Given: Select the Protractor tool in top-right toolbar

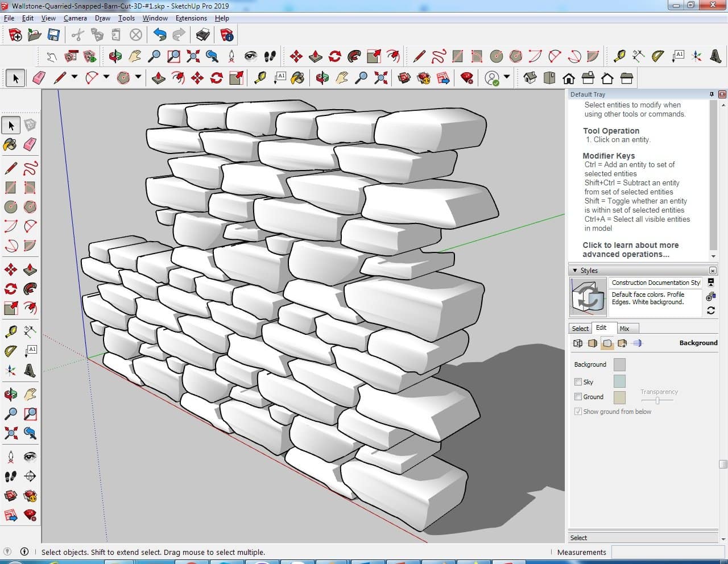Looking at the screenshot, I should tap(657, 56).
